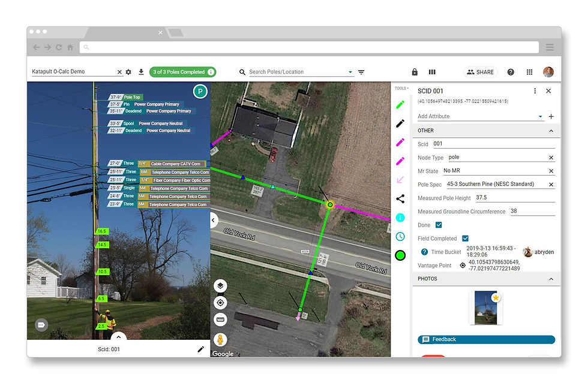Click the plus button beside Add Attribute
This screenshot has width=588, height=386.
(551, 116)
